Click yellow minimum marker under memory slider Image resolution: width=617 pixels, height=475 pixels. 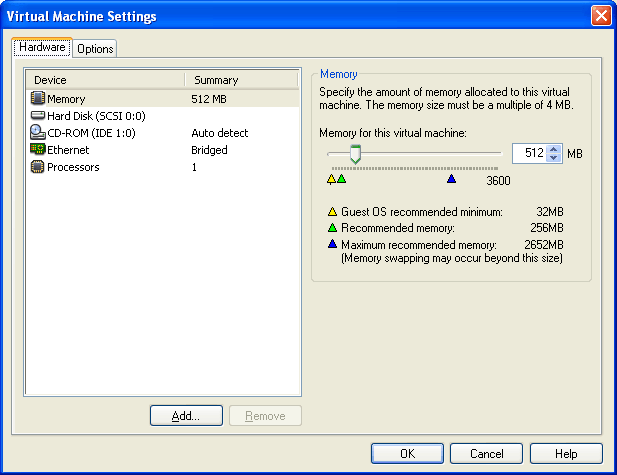click(332, 179)
